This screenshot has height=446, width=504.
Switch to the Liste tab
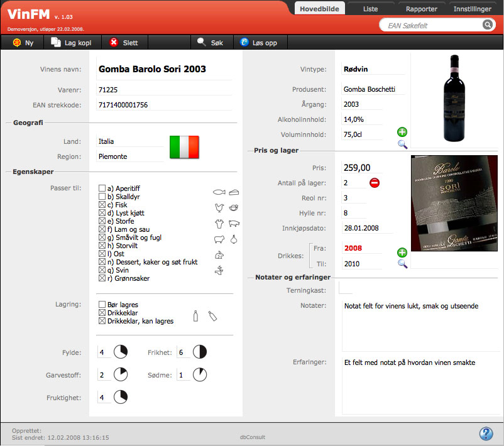(x=370, y=9)
